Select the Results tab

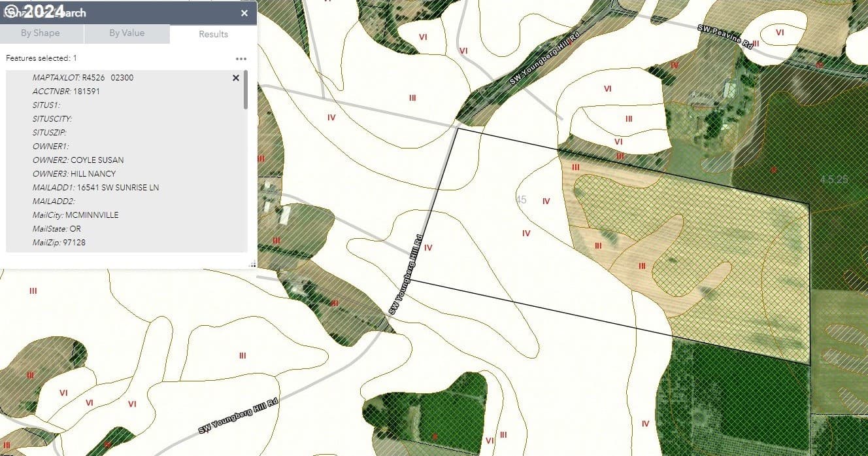(x=213, y=34)
